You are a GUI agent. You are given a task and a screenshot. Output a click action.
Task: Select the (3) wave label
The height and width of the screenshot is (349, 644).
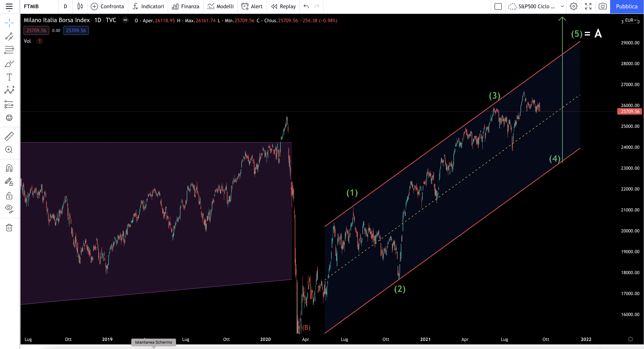pos(495,96)
